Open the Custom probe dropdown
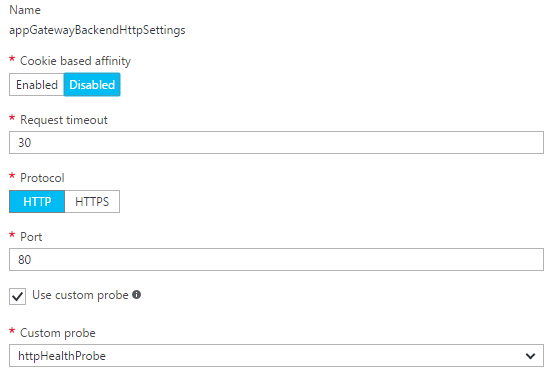Image resolution: width=559 pixels, height=386 pixels. 276,356
